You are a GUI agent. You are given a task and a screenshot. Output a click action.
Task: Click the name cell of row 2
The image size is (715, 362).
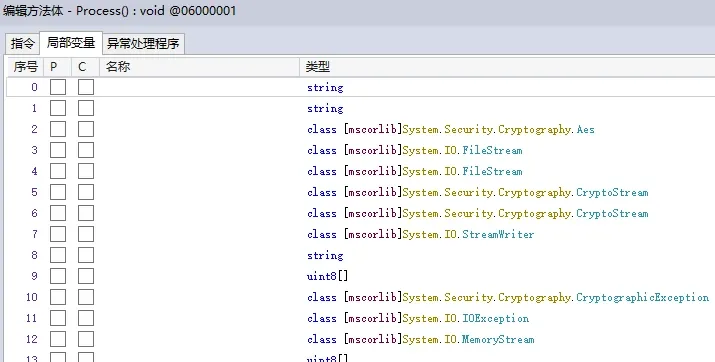coord(199,129)
